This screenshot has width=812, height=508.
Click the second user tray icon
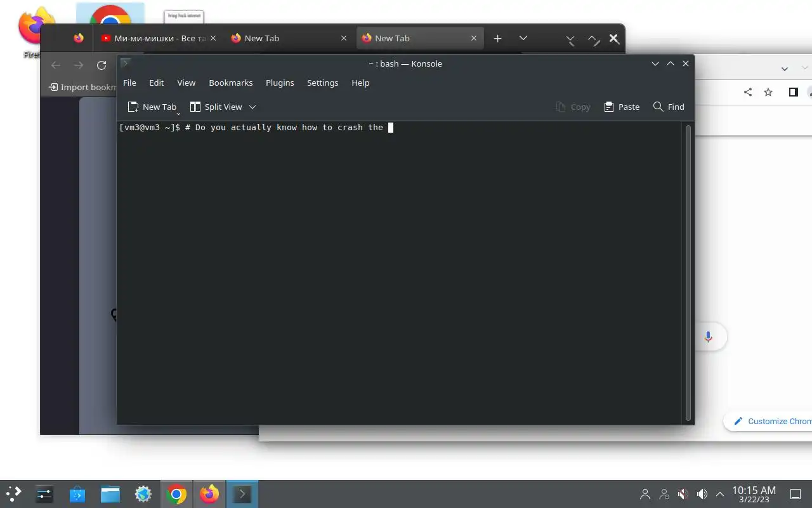click(x=664, y=494)
